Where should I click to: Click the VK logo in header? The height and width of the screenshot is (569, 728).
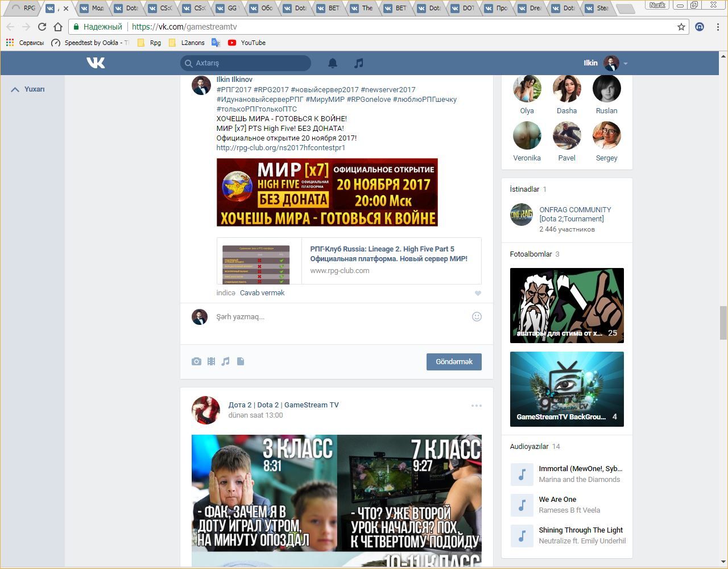point(96,63)
